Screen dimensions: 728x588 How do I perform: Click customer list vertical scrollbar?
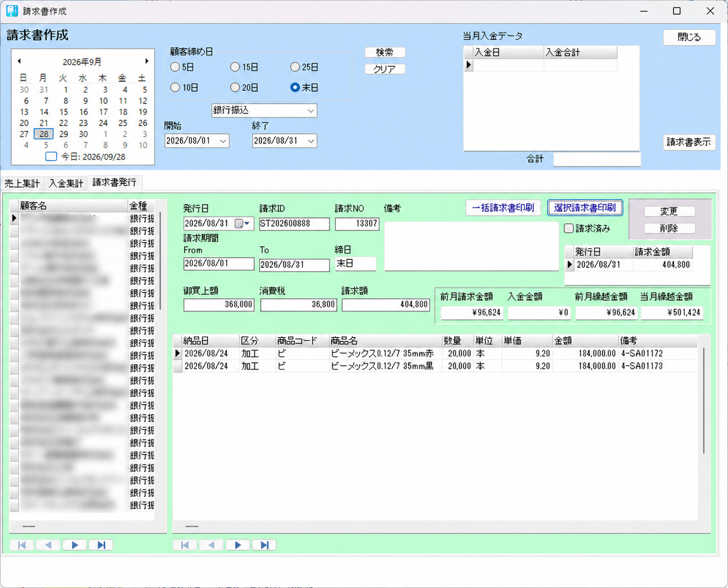[x=160, y=261]
